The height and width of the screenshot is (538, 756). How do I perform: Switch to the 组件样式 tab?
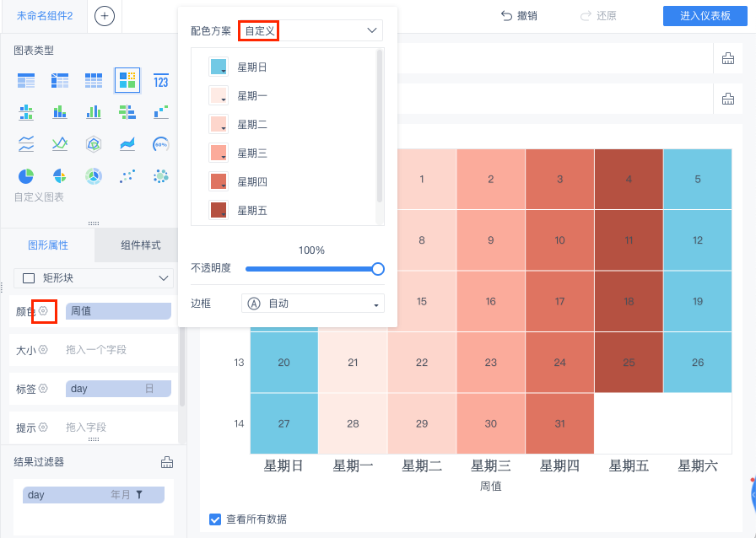(140, 245)
